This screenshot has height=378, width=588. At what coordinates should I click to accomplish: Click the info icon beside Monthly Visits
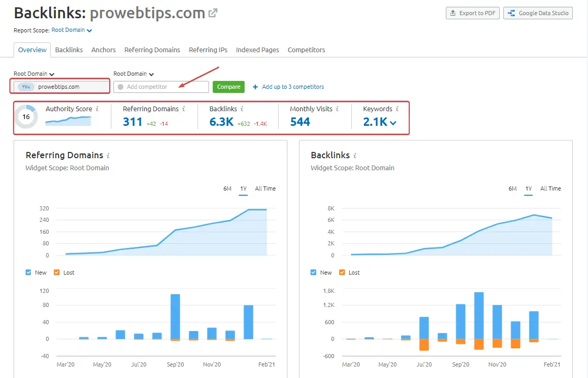click(337, 109)
